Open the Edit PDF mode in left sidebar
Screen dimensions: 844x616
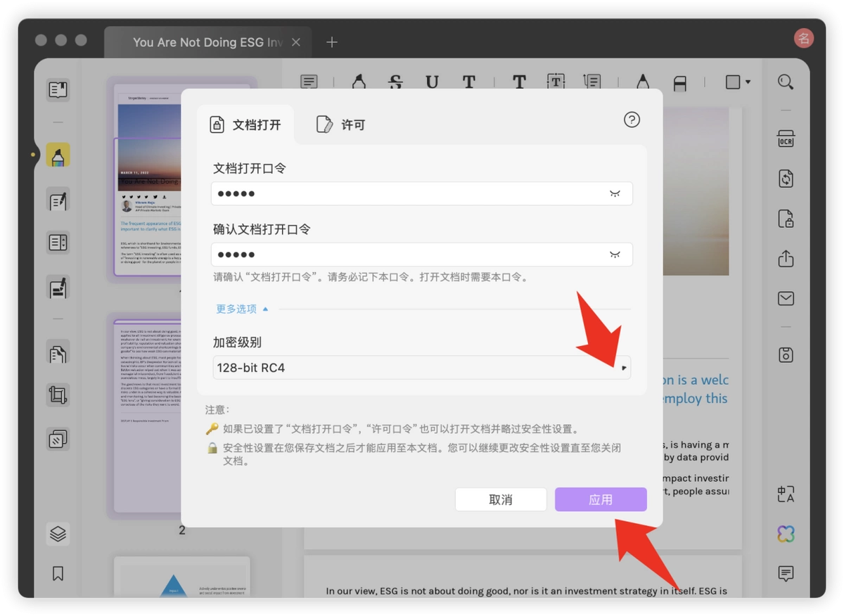tap(58, 200)
